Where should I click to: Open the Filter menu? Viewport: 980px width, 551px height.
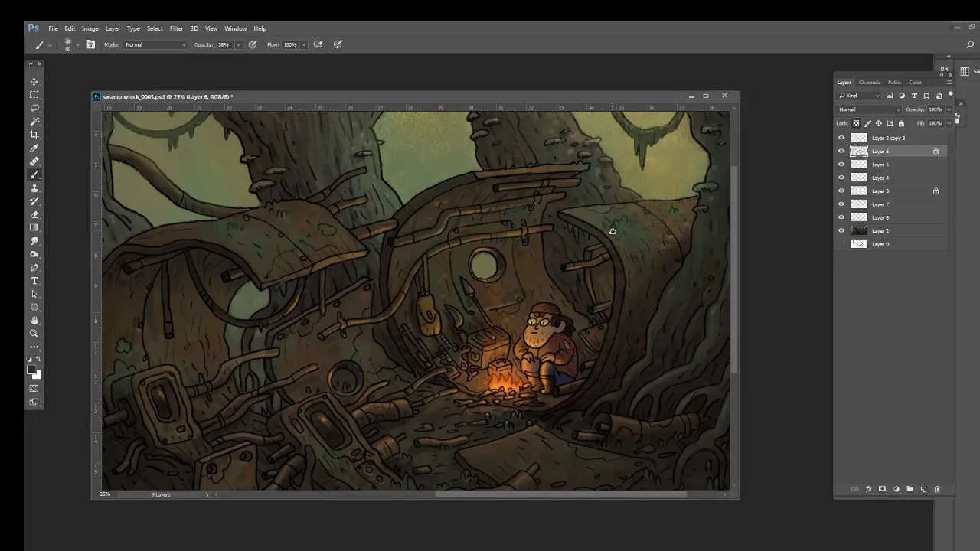tap(176, 28)
